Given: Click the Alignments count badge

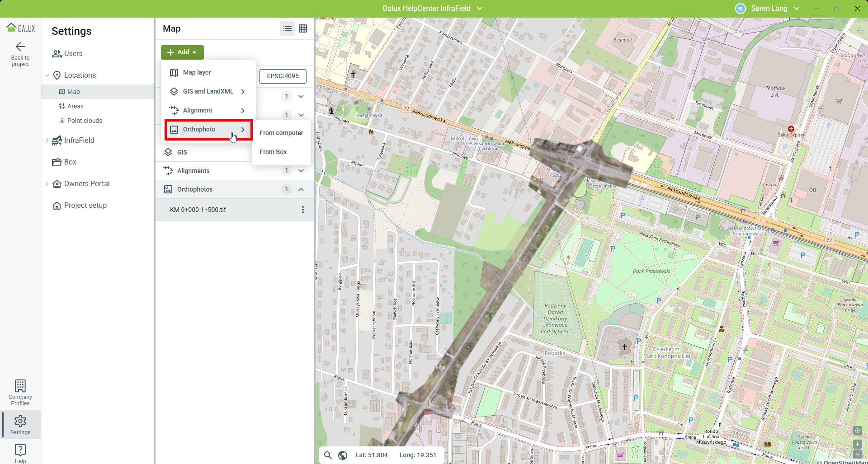Looking at the screenshot, I should 287,170.
